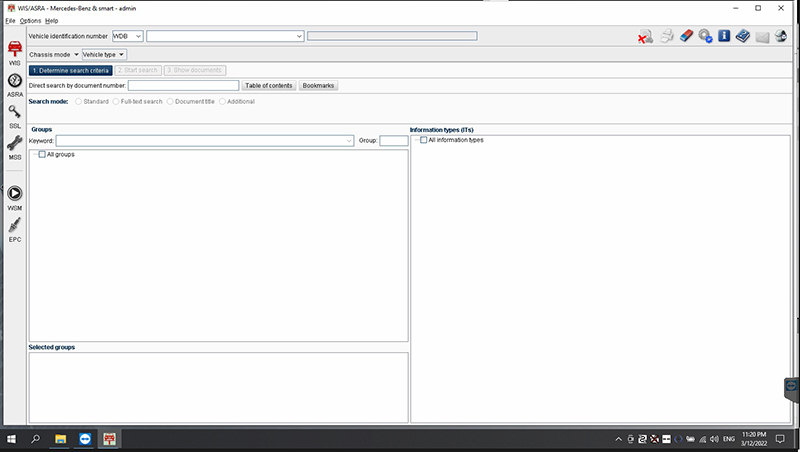Screen dimensions: 800x452
Task: Open the EPC spark plug module
Action: point(15,230)
